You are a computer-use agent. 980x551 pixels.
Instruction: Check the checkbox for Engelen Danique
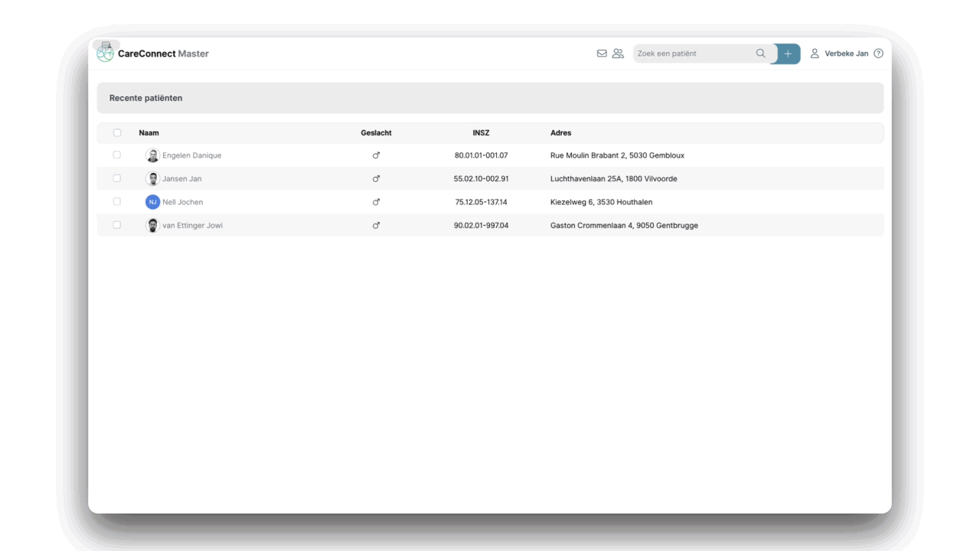(116, 155)
